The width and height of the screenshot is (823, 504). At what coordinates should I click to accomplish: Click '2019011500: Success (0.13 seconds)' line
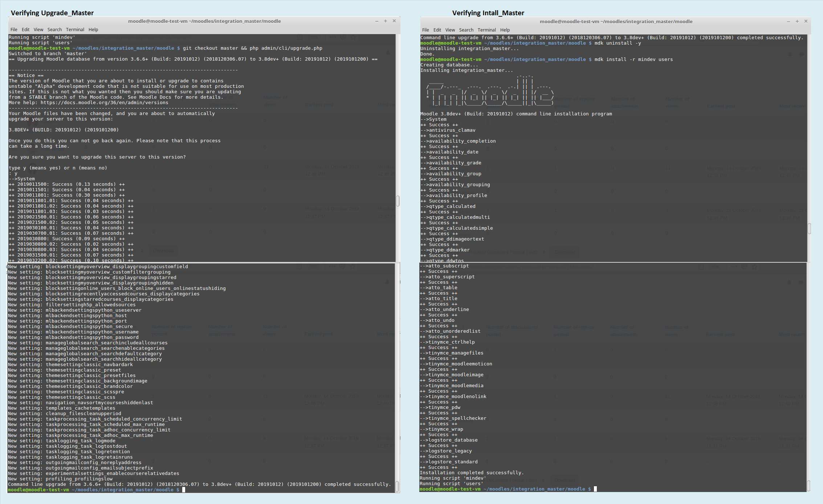[x=67, y=184]
